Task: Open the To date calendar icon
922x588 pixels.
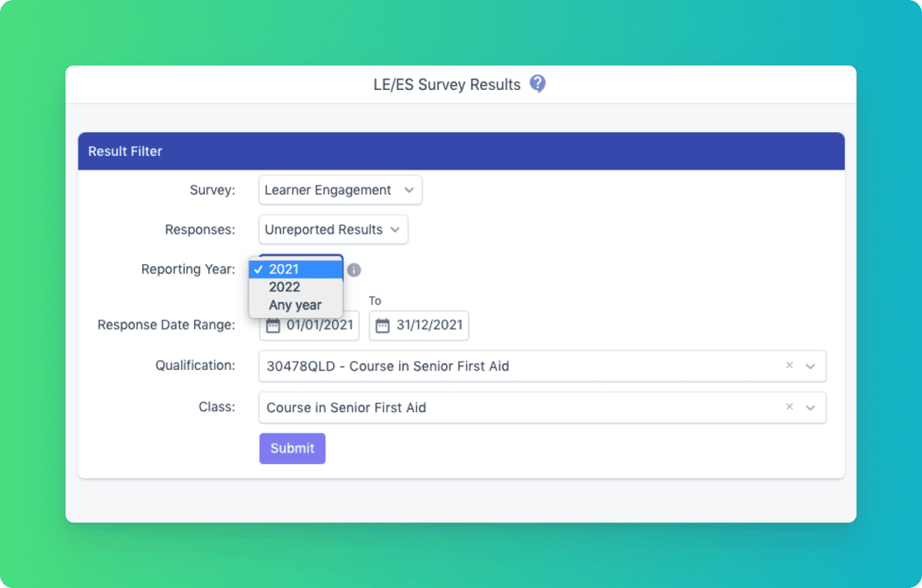Action: 383,325
